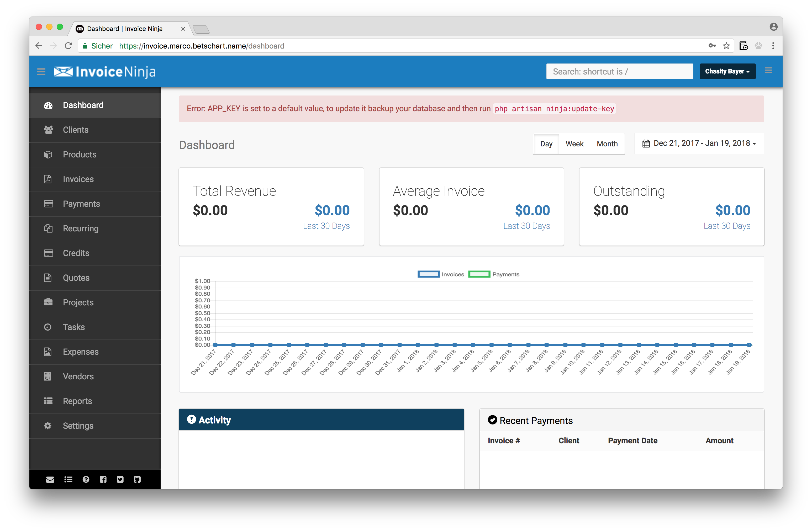
Task: Open the Facebook icon in sidebar footer
Action: pyautogui.click(x=103, y=480)
